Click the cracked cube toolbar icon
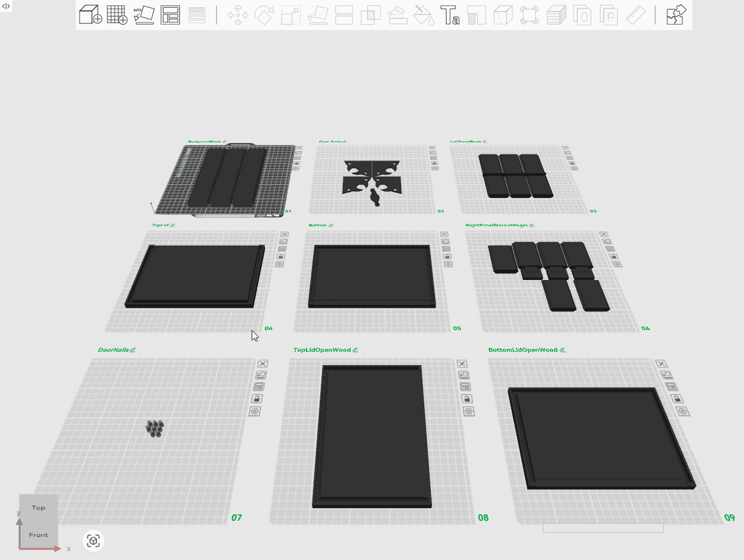This screenshot has width=744, height=560. (x=503, y=15)
